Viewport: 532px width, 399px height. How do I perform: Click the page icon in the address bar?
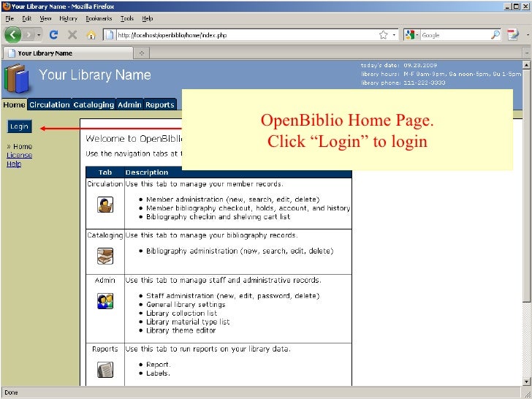(x=110, y=34)
